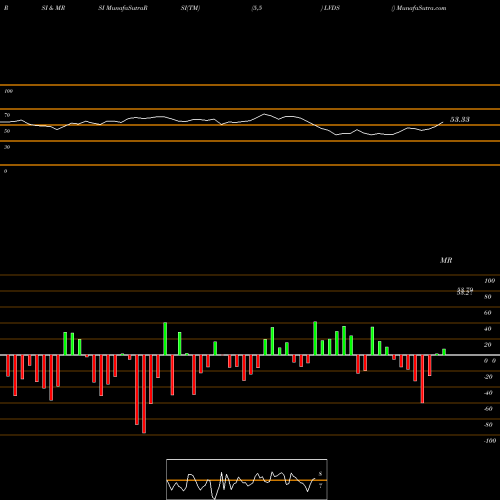The image size is (500, 500).
Task: Click the RSI 100 axis label
Action: (8, 91)
